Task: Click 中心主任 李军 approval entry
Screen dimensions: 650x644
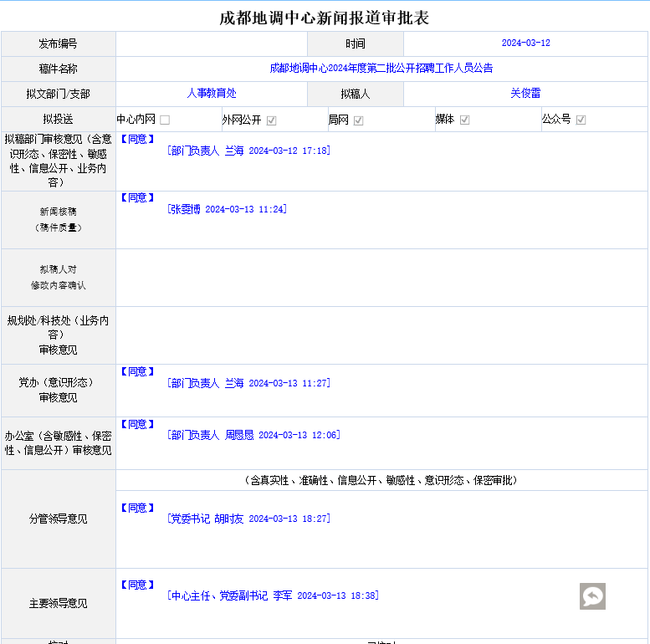Action: tap(273, 596)
